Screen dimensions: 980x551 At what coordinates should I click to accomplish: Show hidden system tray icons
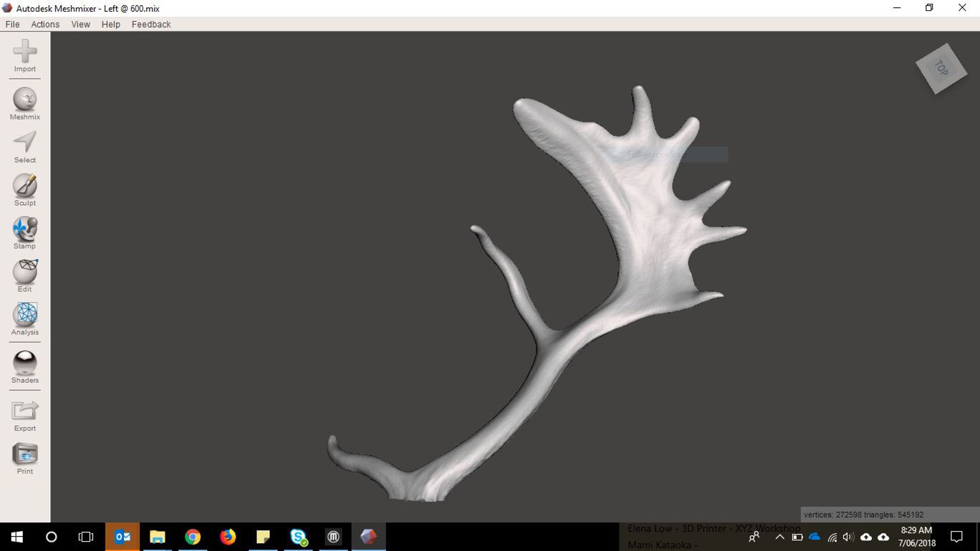[780, 537]
